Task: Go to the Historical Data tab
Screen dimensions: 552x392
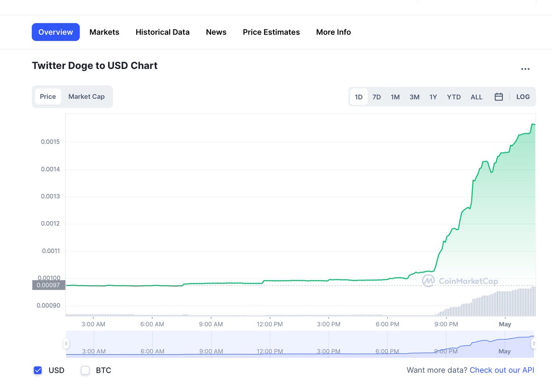Action: [x=162, y=32]
